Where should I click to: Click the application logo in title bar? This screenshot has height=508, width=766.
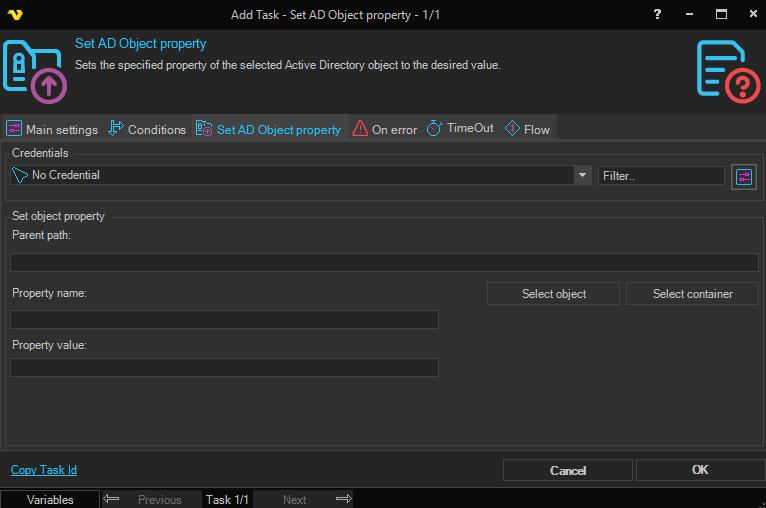(x=17, y=15)
